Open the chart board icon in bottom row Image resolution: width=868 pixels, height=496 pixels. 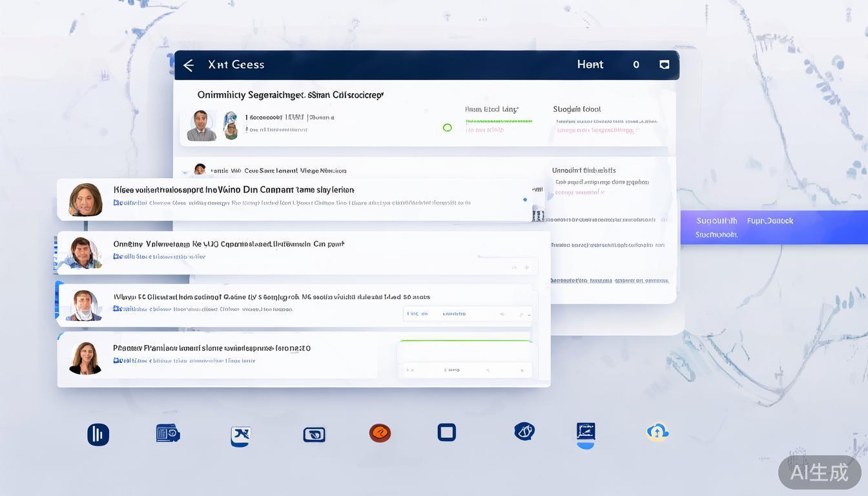(x=585, y=433)
